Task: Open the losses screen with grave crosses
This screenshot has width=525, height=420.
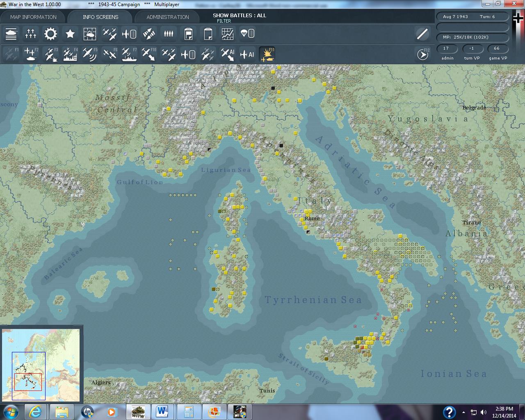Action: click(31, 34)
